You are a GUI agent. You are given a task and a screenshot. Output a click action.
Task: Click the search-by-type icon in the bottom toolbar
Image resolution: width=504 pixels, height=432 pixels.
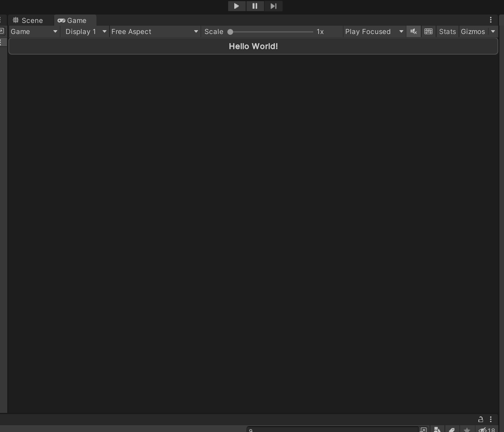point(437,429)
